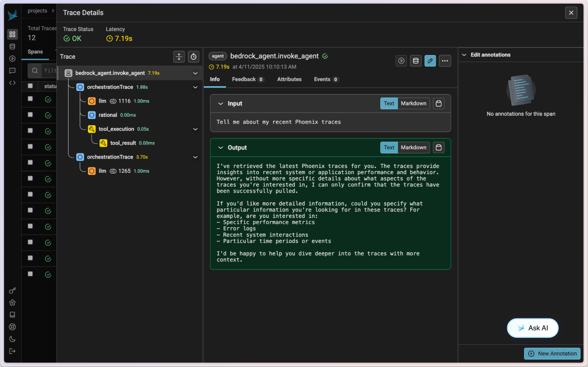Select Text view for Output
588x367 pixels.
tap(389, 147)
